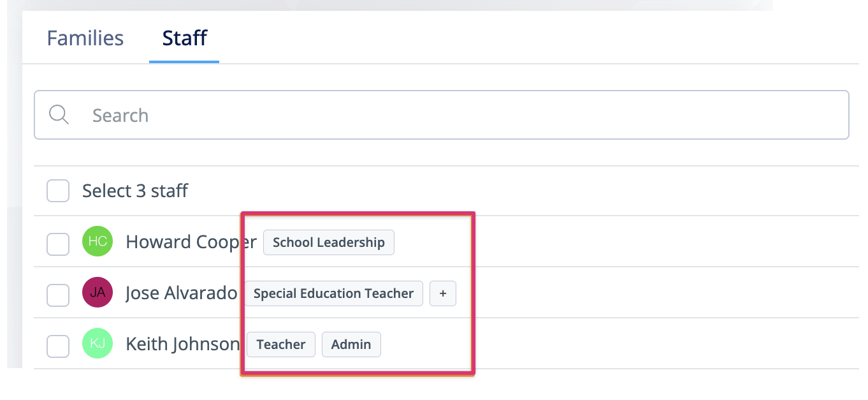Open Jose Alvarado's staff name

pos(181,293)
